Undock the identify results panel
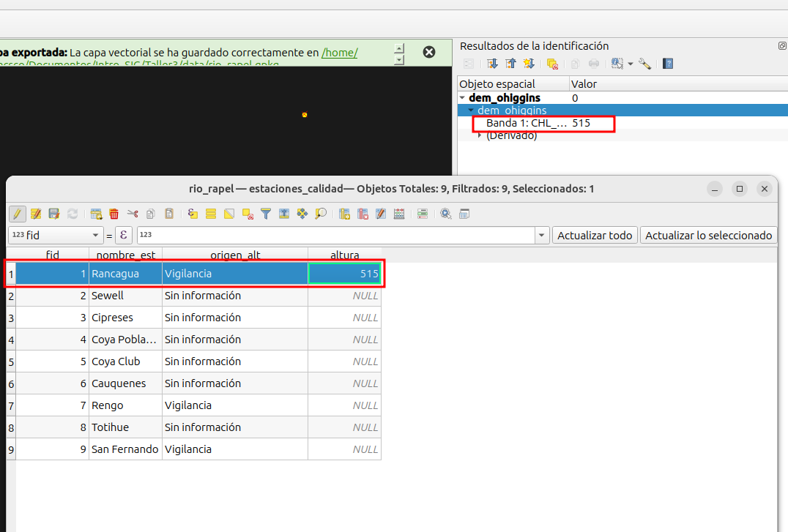The width and height of the screenshot is (788, 532). pos(782,45)
